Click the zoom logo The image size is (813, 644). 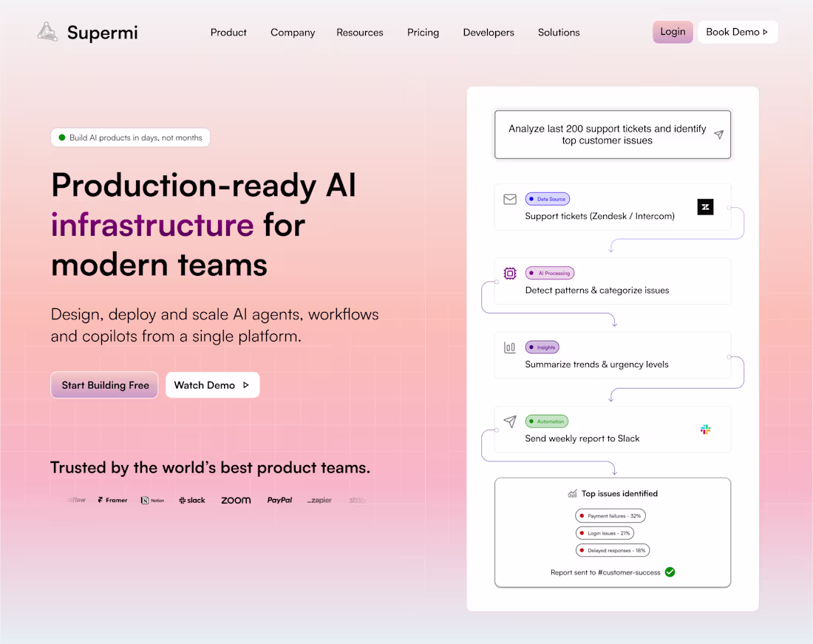pos(236,500)
